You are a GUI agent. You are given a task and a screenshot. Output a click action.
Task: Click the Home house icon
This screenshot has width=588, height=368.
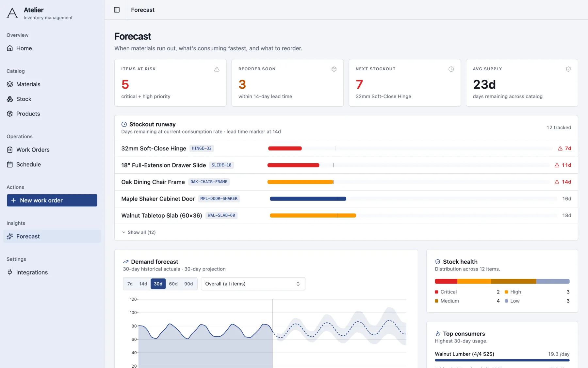coord(10,48)
